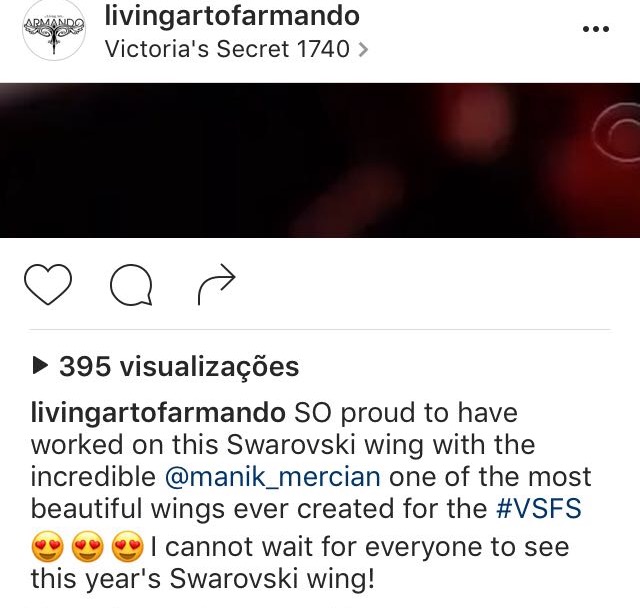640x608 pixels.
Task: Tap the play triangle beside 395 visualizações
Action: click(40, 366)
